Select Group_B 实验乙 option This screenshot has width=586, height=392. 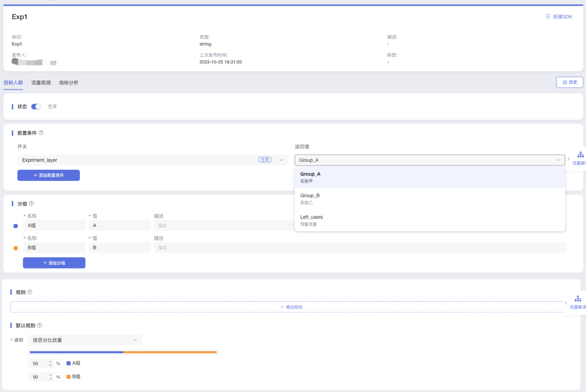430,199
